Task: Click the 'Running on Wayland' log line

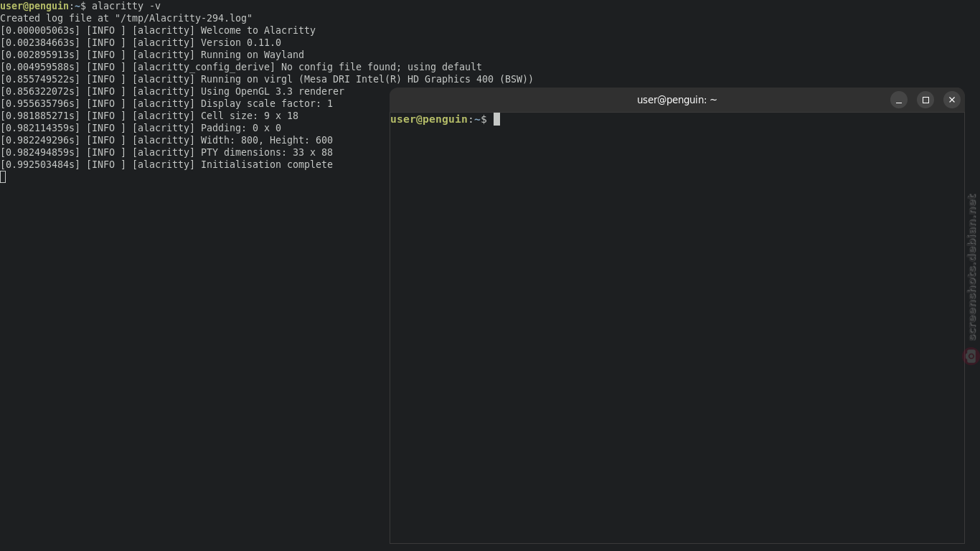Action: [152, 55]
